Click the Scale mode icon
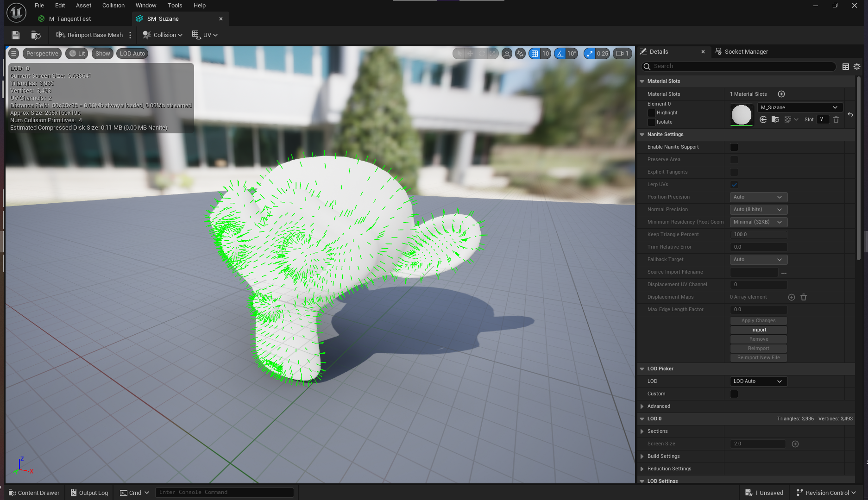This screenshot has height=500, width=868. click(493, 54)
